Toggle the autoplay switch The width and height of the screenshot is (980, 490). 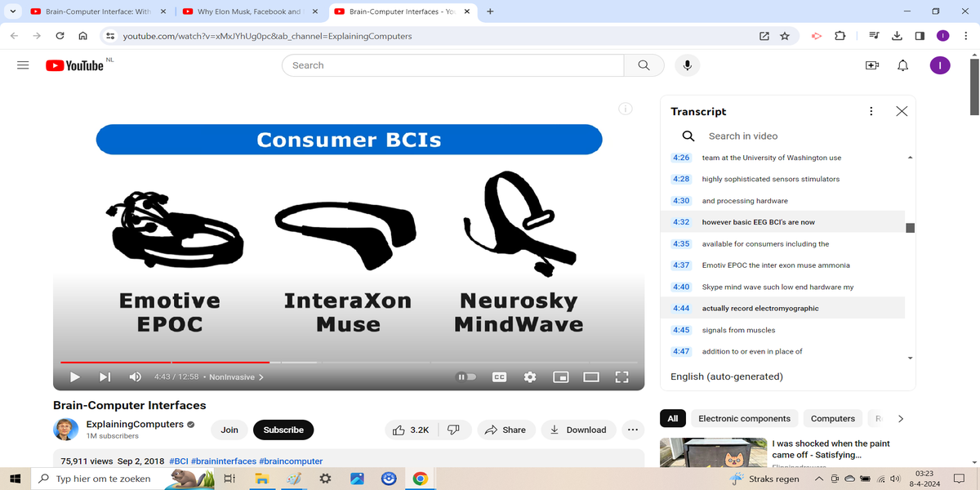click(465, 376)
